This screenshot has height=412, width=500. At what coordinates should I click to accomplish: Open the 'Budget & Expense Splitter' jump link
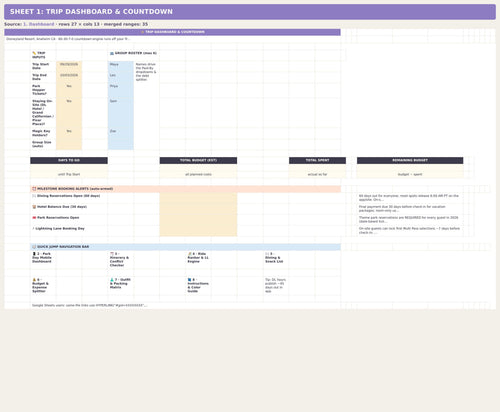tap(40, 285)
